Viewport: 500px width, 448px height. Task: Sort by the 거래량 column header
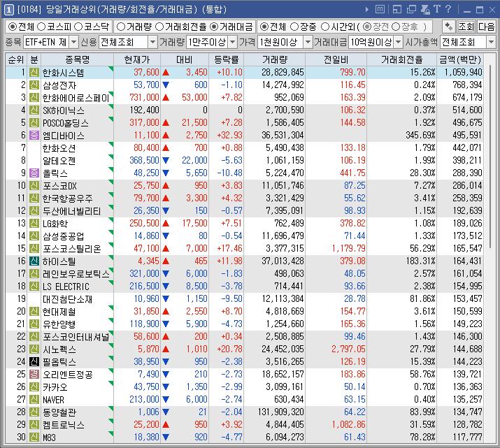(x=275, y=59)
